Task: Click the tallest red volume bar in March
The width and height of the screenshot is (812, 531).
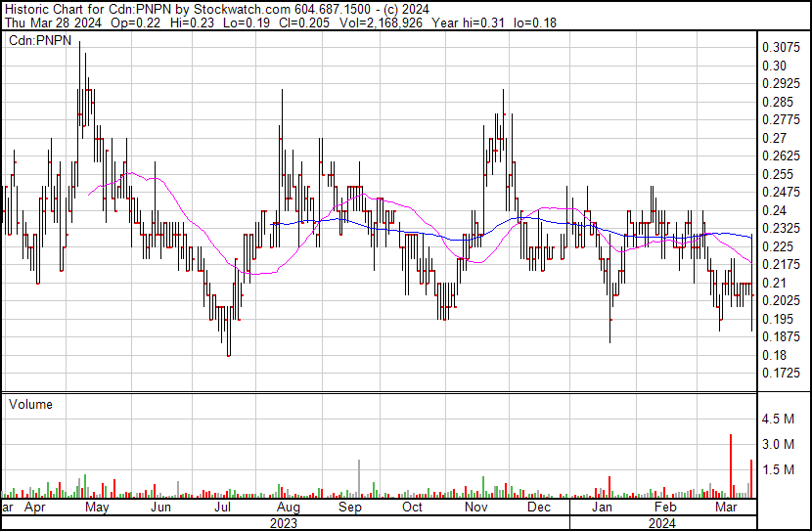Action: [731, 465]
